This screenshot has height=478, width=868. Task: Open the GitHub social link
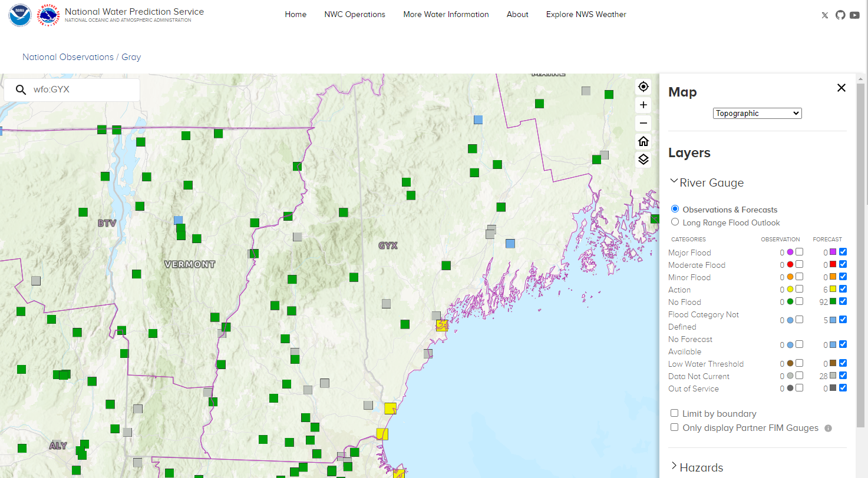coord(840,15)
